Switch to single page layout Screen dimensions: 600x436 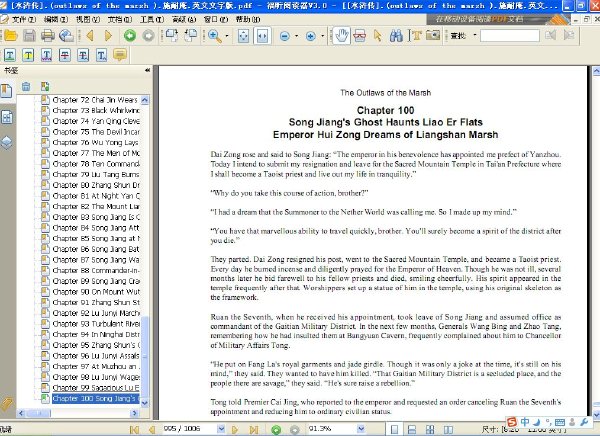[394, 429]
